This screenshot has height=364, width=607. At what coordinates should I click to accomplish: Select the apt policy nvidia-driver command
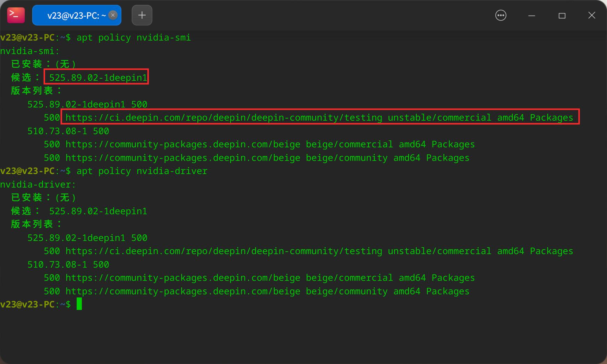[x=142, y=171]
